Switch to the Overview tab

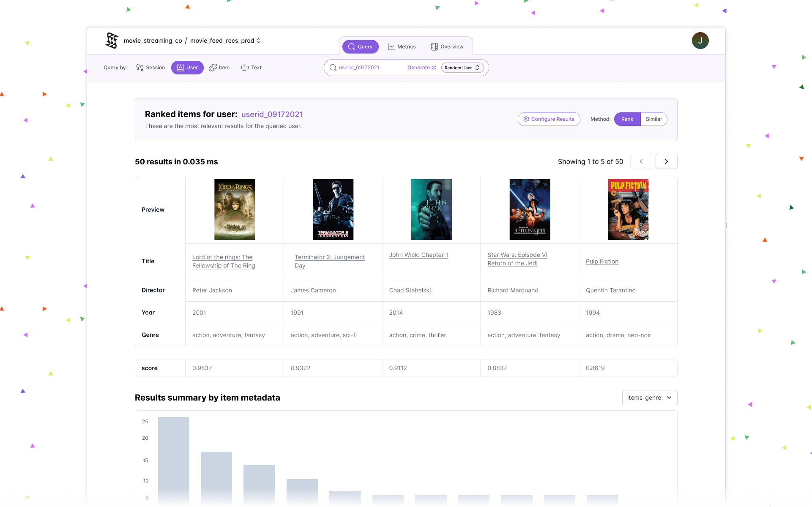[x=447, y=46]
